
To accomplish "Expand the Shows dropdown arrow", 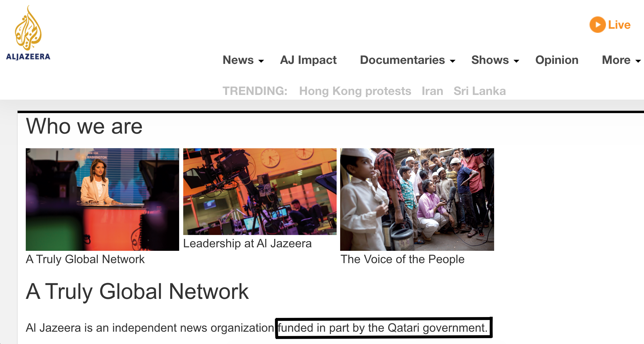I will [516, 61].
